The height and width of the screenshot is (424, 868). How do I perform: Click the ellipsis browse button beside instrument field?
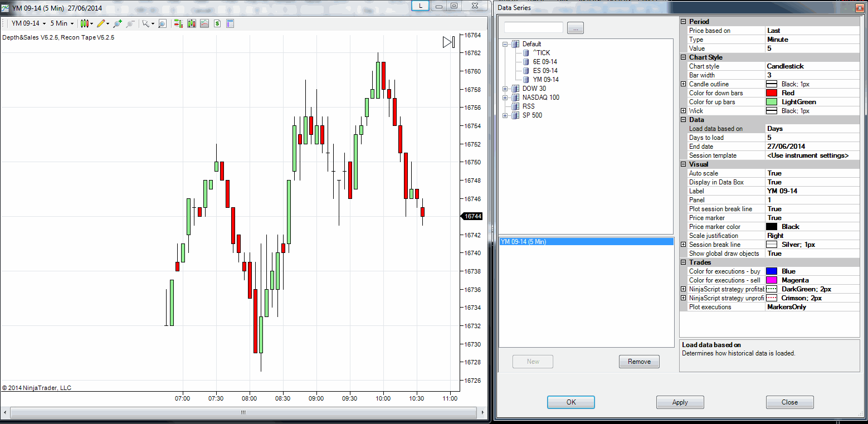tap(576, 28)
